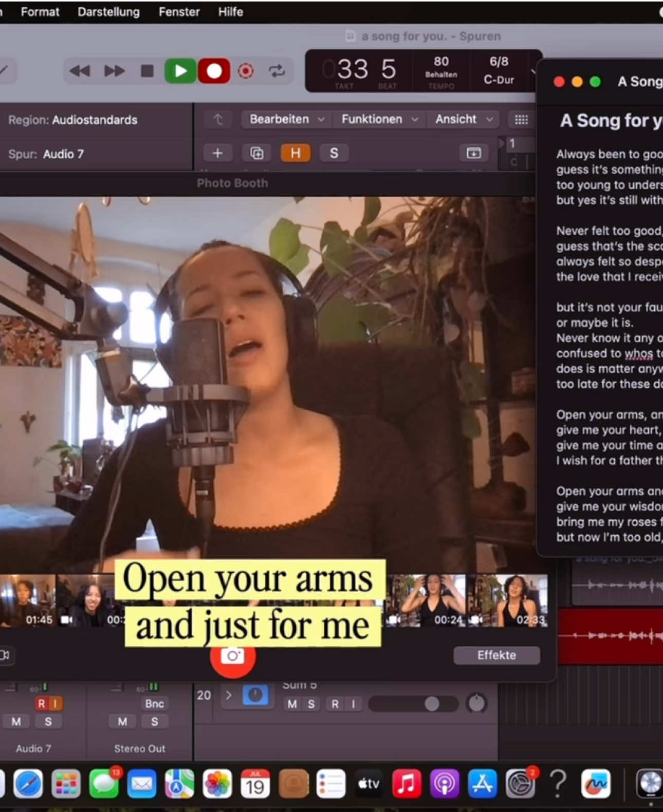Open the Effekte button in Photo Booth
This screenshot has height=812, width=663.
coord(496,655)
